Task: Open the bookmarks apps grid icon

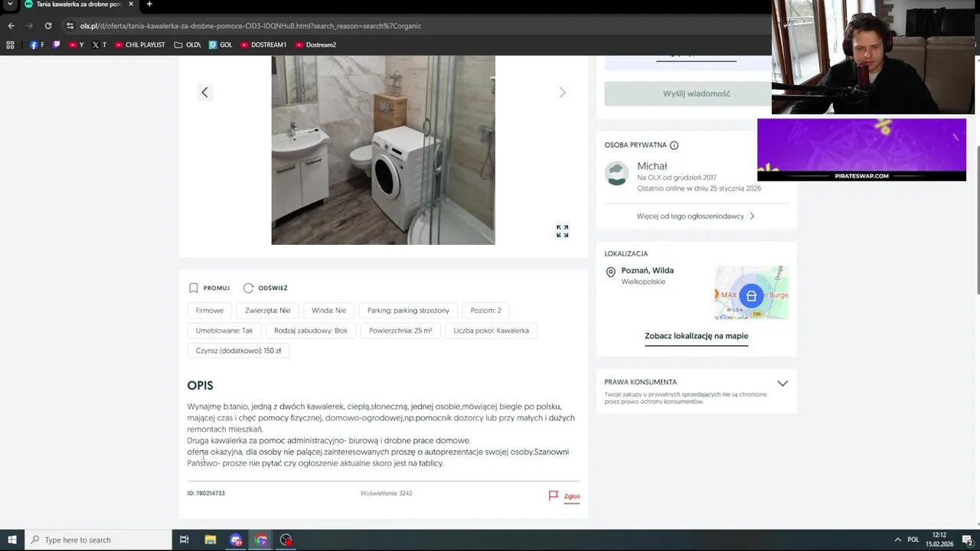Action: click(10, 45)
